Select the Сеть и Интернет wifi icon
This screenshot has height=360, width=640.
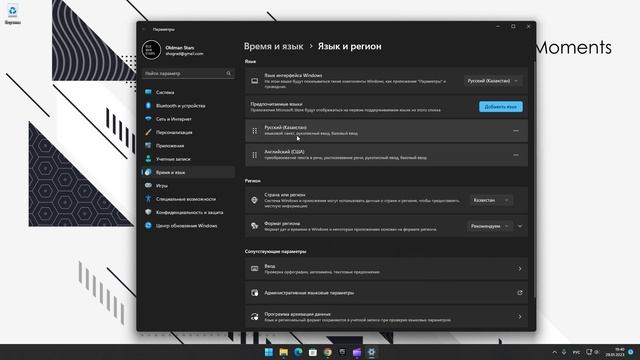pos(148,119)
